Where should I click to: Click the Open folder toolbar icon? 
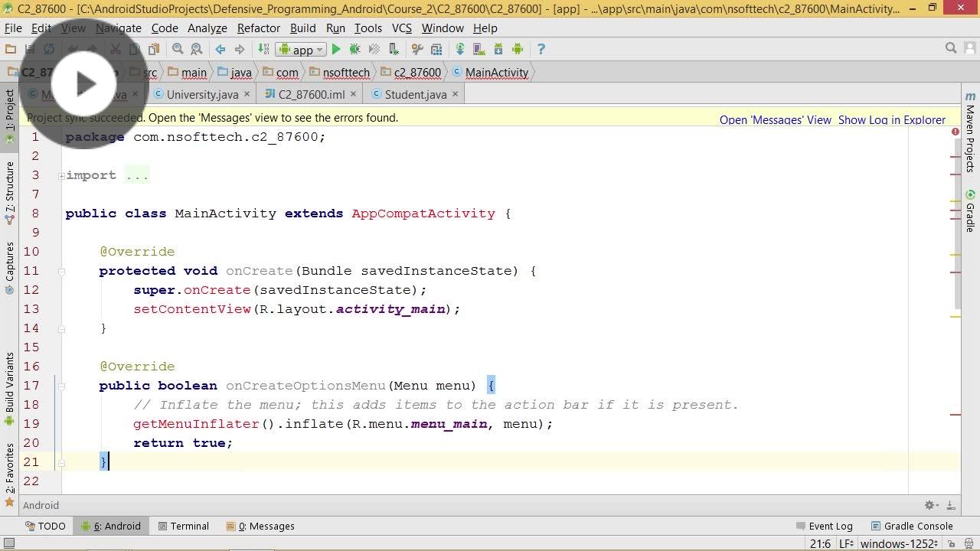click(11, 49)
